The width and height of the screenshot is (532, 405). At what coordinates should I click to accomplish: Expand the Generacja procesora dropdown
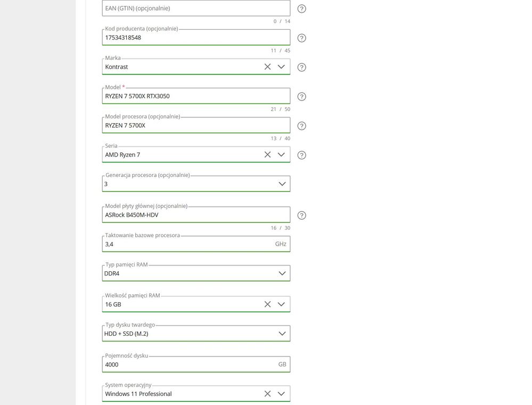pos(282,184)
